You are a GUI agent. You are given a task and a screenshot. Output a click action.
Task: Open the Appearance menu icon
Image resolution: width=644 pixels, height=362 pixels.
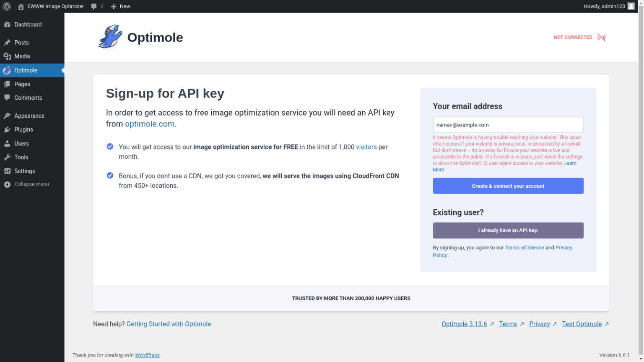click(8, 115)
